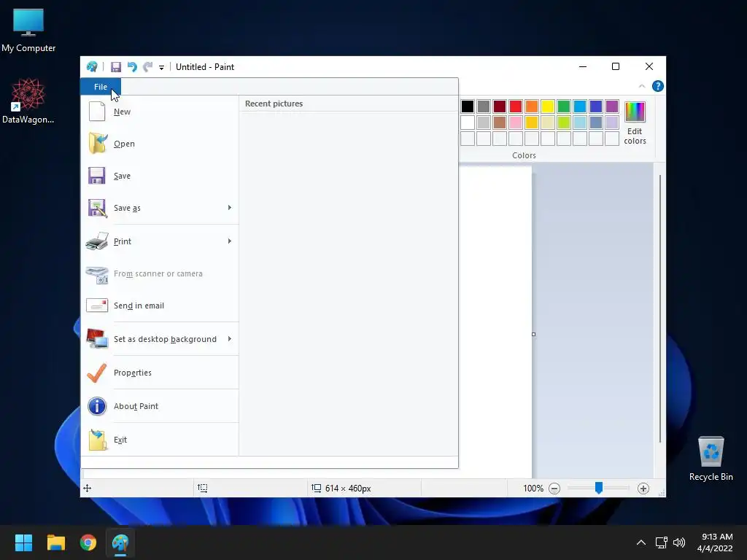Open Windows Start menu

tap(23, 542)
